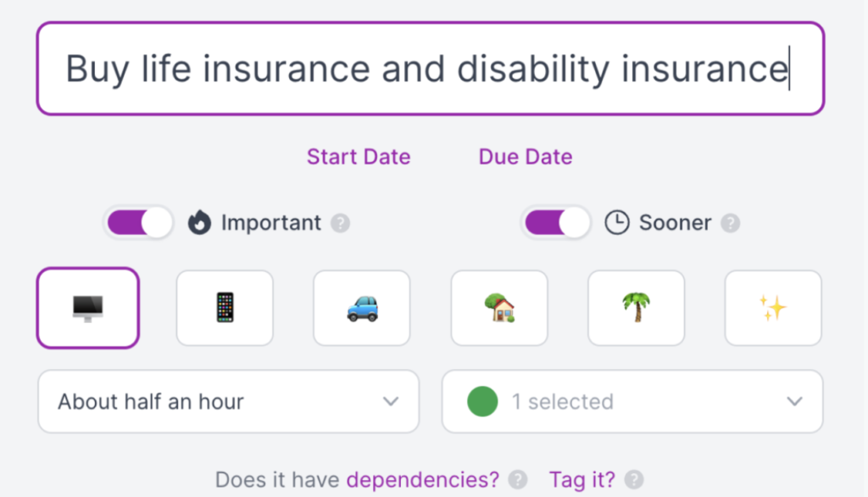
Task: Click help icon next to Sooner
Action: [x=730, y=224]
